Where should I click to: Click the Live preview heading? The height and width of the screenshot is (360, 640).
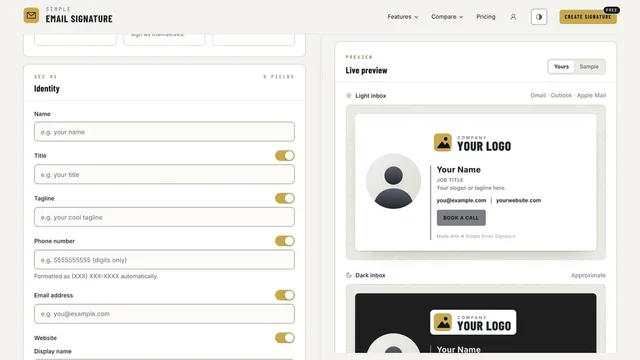click(x=366, y=71)
